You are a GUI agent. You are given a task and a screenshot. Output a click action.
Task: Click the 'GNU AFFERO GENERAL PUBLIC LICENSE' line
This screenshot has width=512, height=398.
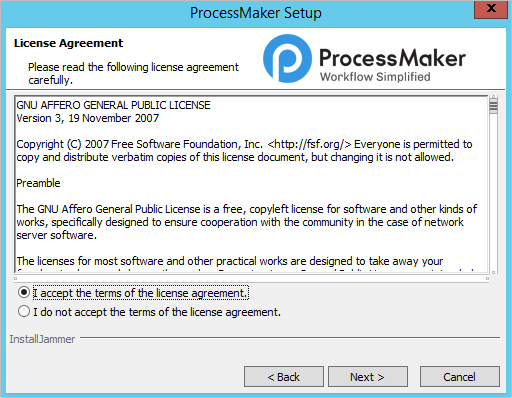[x=113, y=105]
